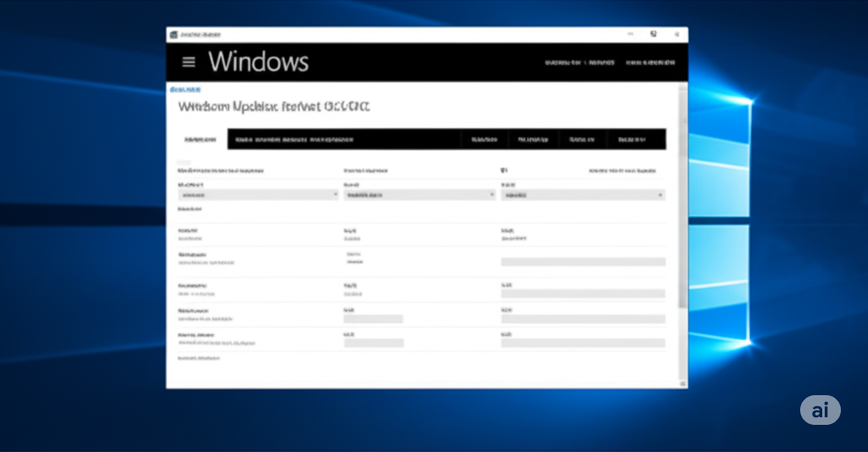868x452 pixels.
Task: Open the blue breadcrumb link under the header
Action: (x=186, y=89)
